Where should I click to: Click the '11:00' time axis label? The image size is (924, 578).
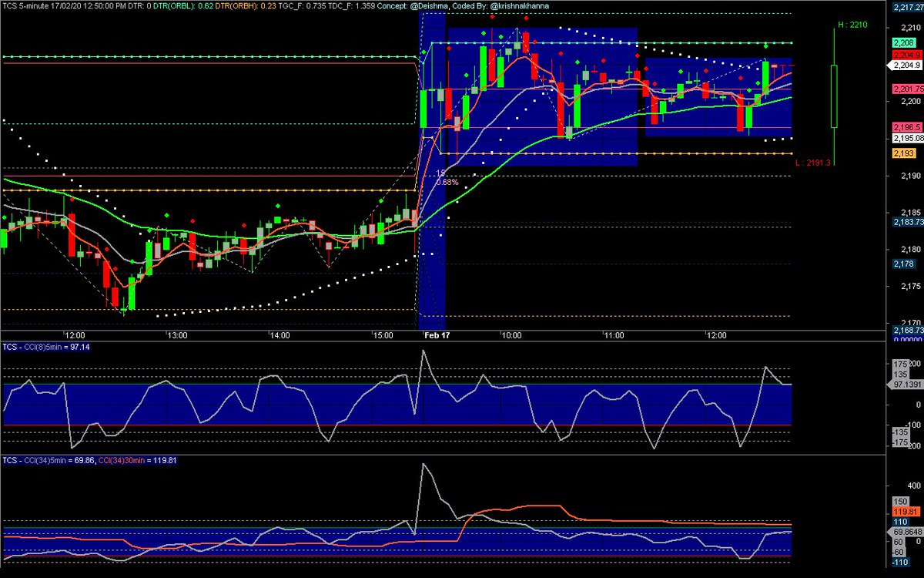pos(614,336)
